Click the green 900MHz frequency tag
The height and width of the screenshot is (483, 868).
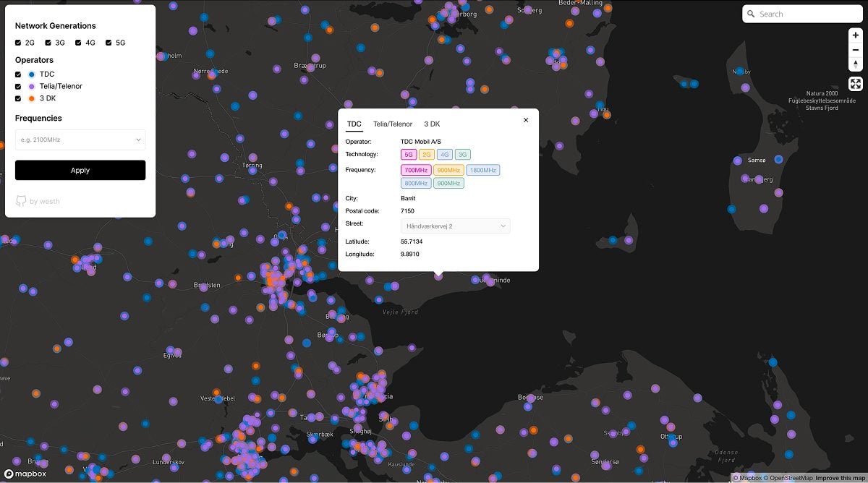point(448,183)
